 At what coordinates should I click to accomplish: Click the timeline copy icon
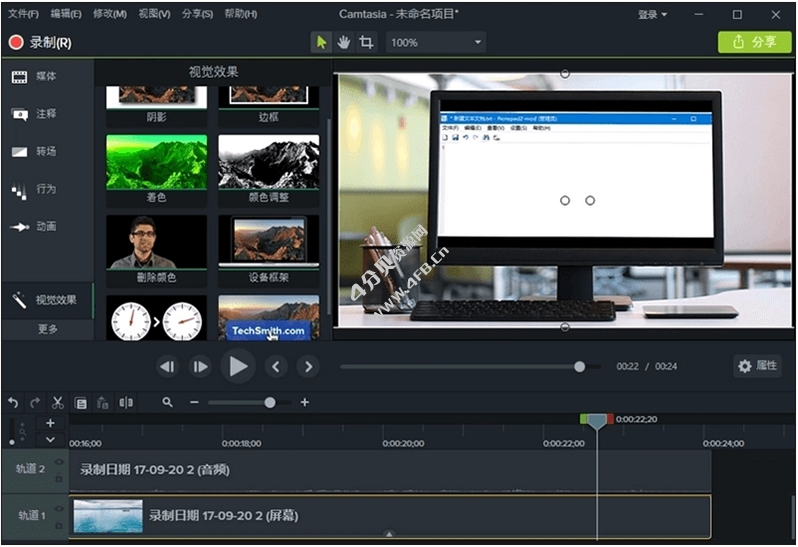click(81, 403)
